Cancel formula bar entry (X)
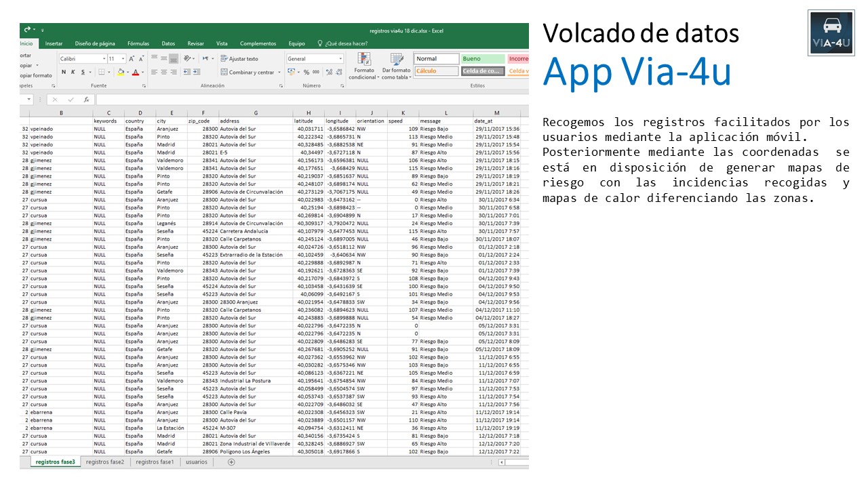Screen dimensions: 868x488 click(x=54, y=100)
